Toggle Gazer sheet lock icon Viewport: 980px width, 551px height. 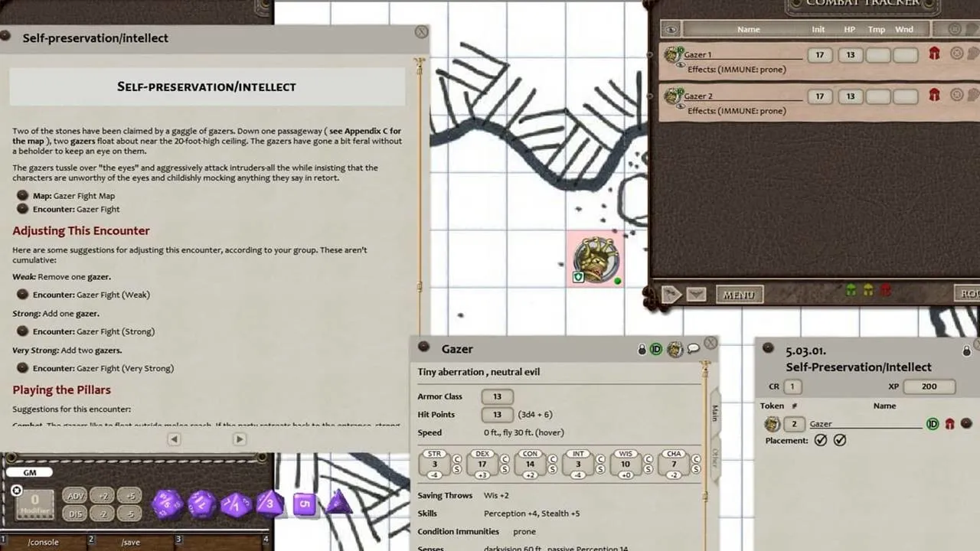(642, 349)
